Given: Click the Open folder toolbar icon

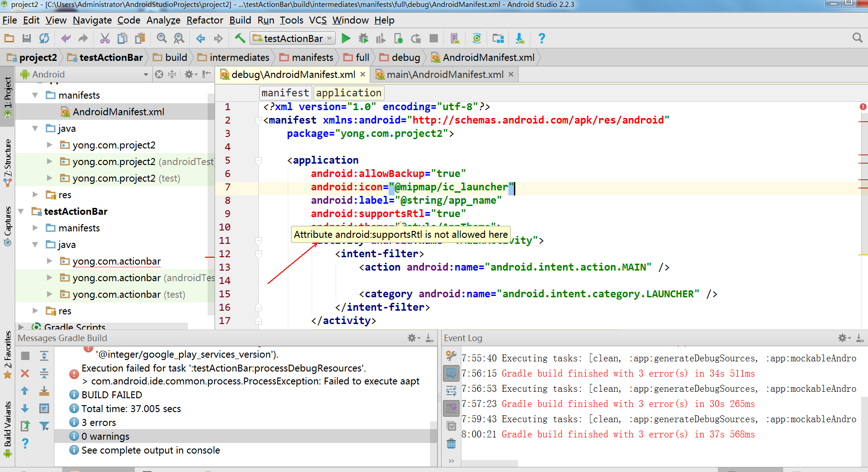Looking at the screenshot, I should (9, 38).
